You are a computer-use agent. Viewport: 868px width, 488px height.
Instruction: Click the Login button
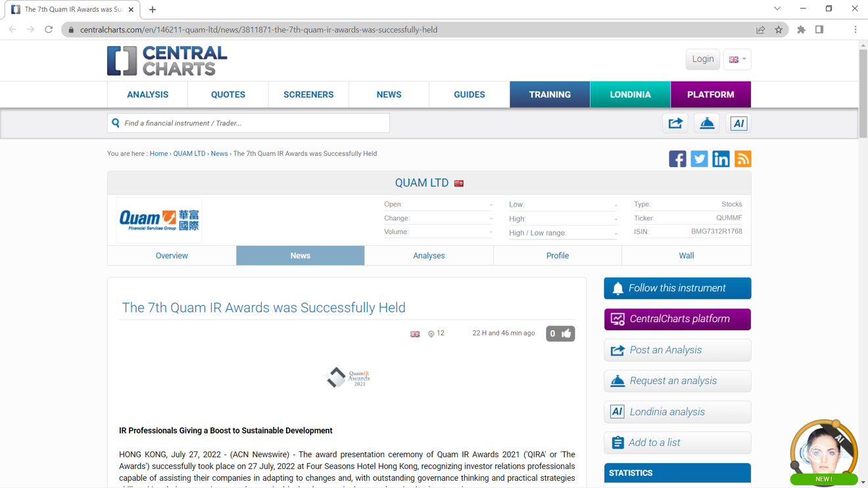point(702,59)
